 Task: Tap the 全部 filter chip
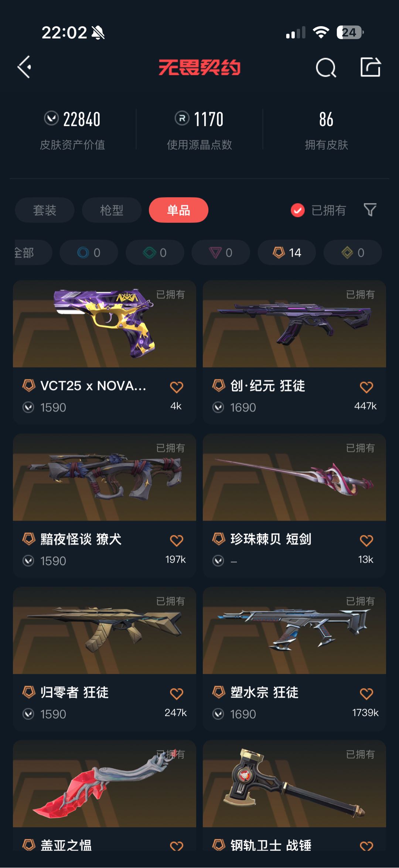coord(33,252)
